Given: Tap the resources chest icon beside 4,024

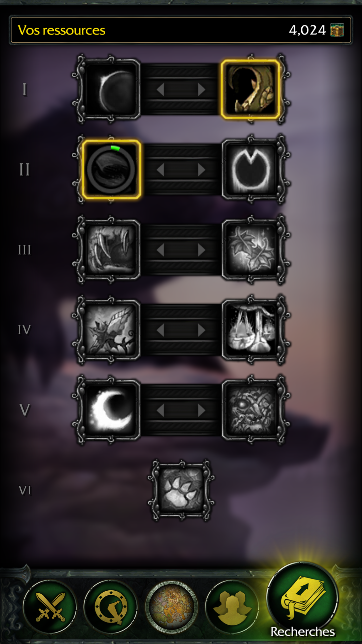Looking at the screenshot, I should pos(337,30).
